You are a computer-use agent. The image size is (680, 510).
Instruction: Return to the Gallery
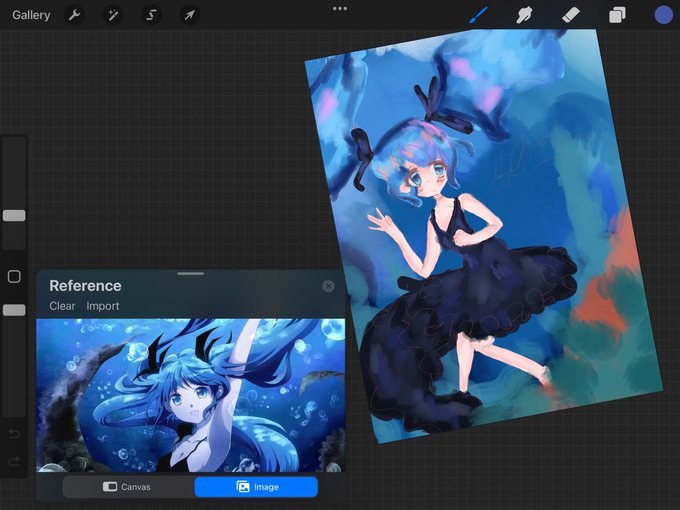(31, 15)
